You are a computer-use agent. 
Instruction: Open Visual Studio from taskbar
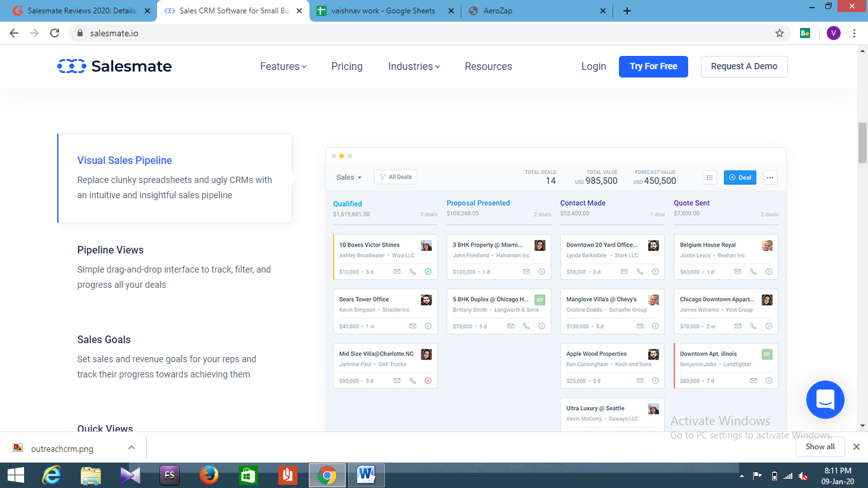click(x=130, y=475)
